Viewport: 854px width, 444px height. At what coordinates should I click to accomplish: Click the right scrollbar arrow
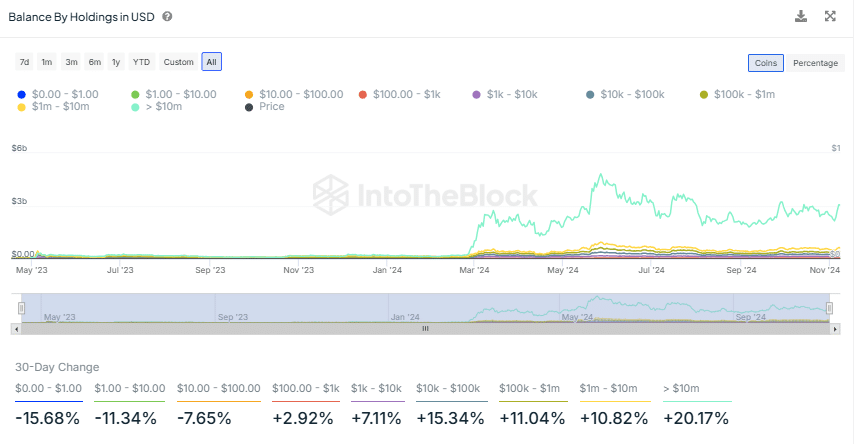[x=835, y=328]
